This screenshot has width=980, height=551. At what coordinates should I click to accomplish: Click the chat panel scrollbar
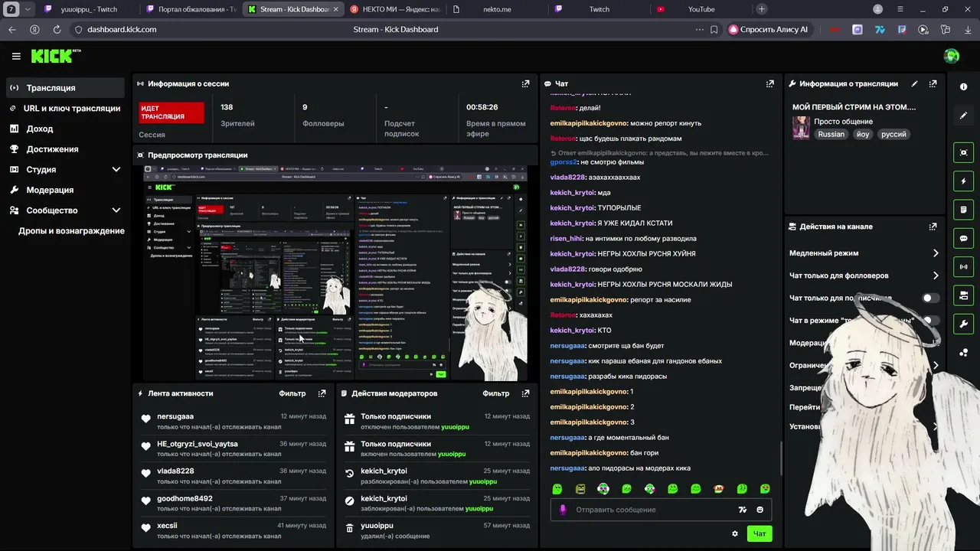tap(780, 458)
